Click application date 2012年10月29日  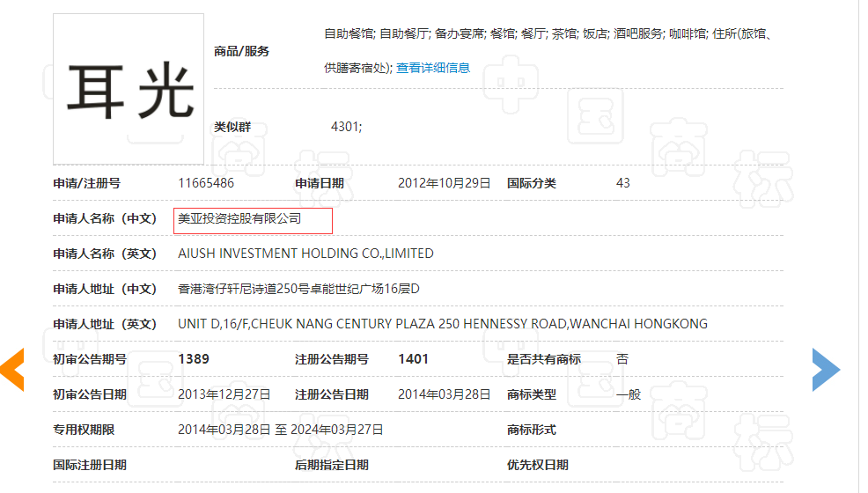pyautogui.click(x=444, y=183)
